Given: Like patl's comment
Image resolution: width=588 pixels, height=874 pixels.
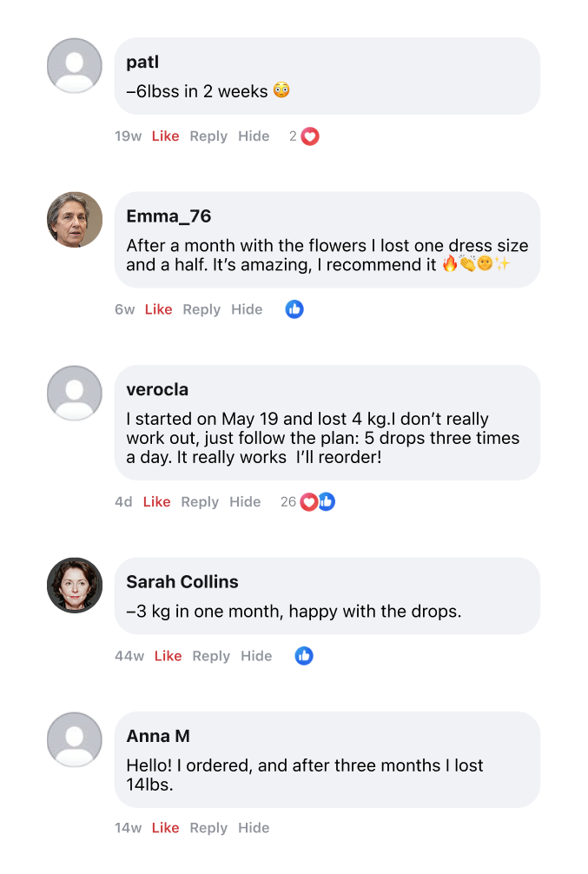Looking at the screenshot, I should point(165,136).
